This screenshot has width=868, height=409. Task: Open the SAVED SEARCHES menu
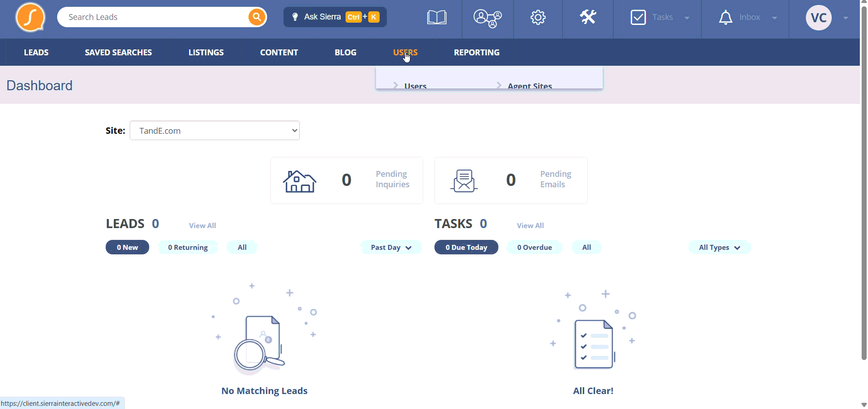(x=118, y=53)
